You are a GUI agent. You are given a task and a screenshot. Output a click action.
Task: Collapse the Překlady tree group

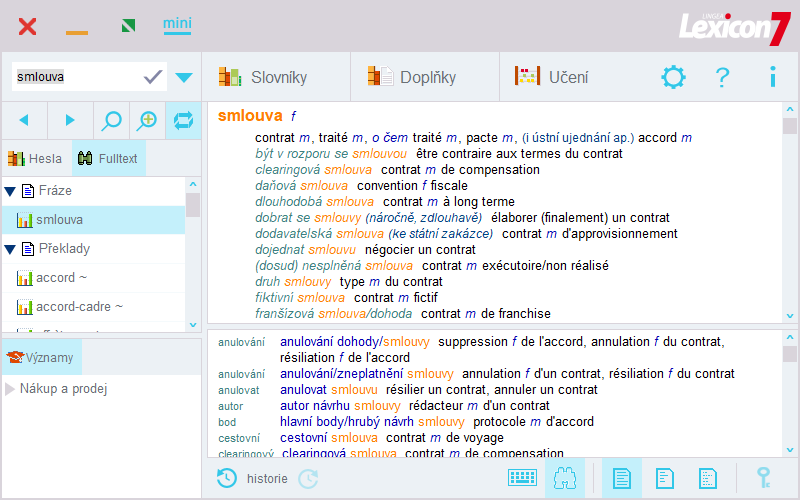[10, 249]
